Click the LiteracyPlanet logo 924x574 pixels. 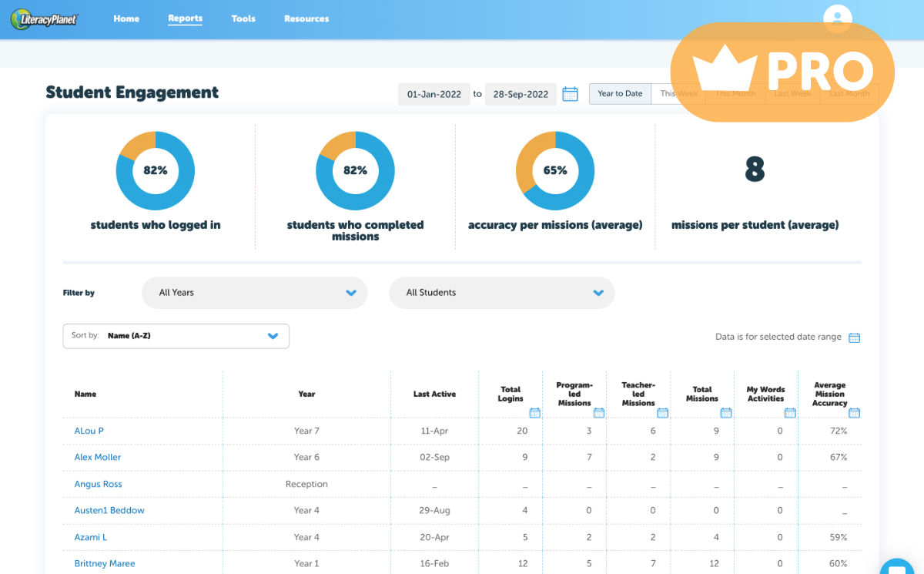45,19
